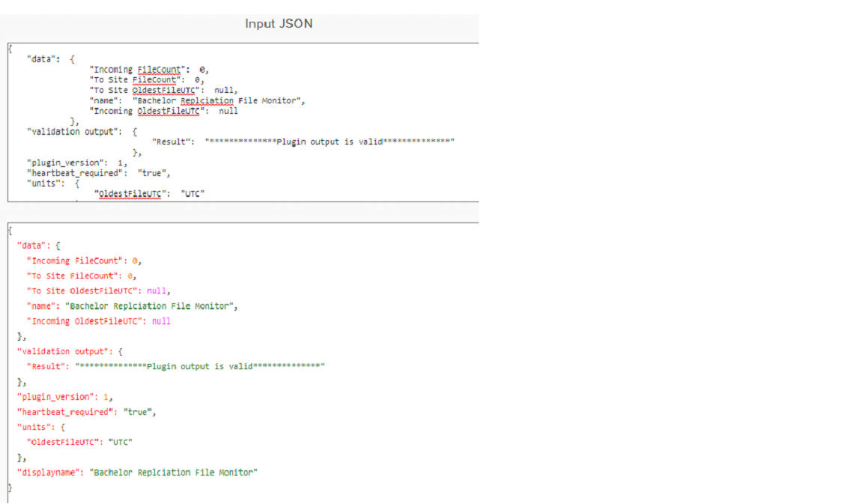
Task: Click the "validation output" key
Action: pyautogui.click(x=75, y=131)
